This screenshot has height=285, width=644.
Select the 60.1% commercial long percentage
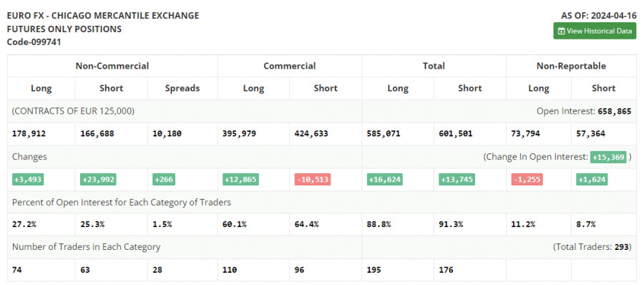coord(235,225)
